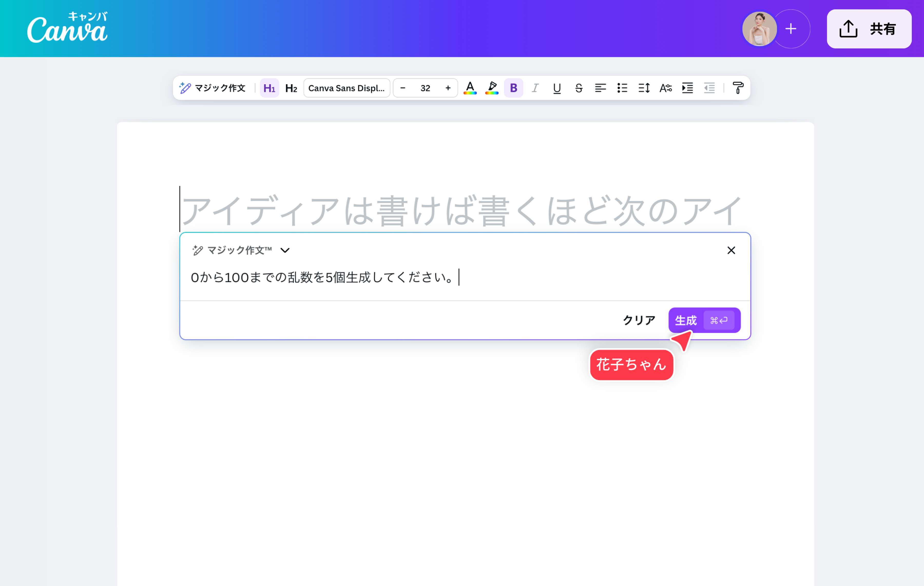Open Magic Write (マジック作文) in toolbar
924x586 pixels.
coord(212,88)
